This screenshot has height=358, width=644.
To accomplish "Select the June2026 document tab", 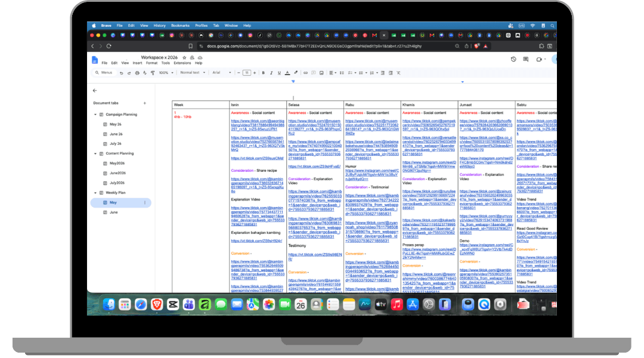I will (117, 173).
